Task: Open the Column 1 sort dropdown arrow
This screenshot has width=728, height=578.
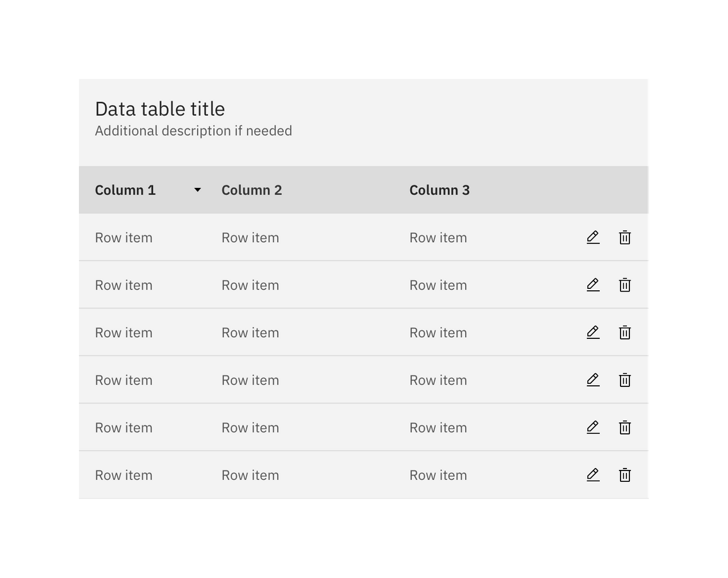Action: [x=197, y=190]
